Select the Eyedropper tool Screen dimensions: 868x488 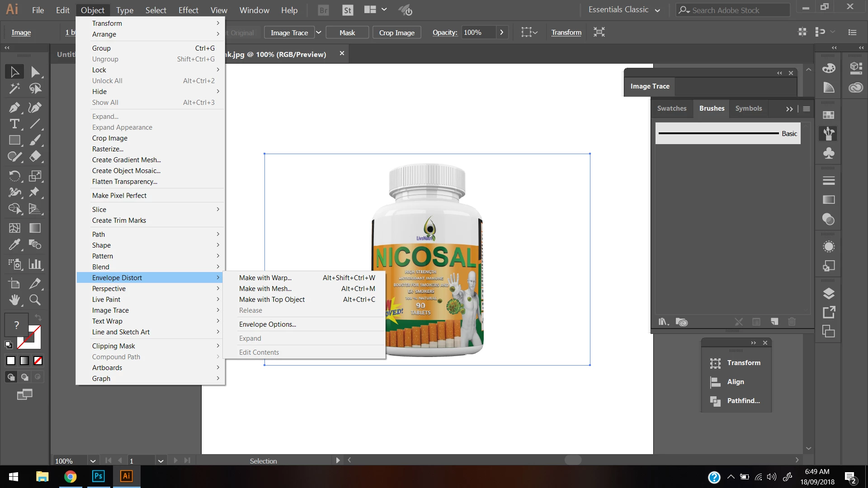point(14,245)
